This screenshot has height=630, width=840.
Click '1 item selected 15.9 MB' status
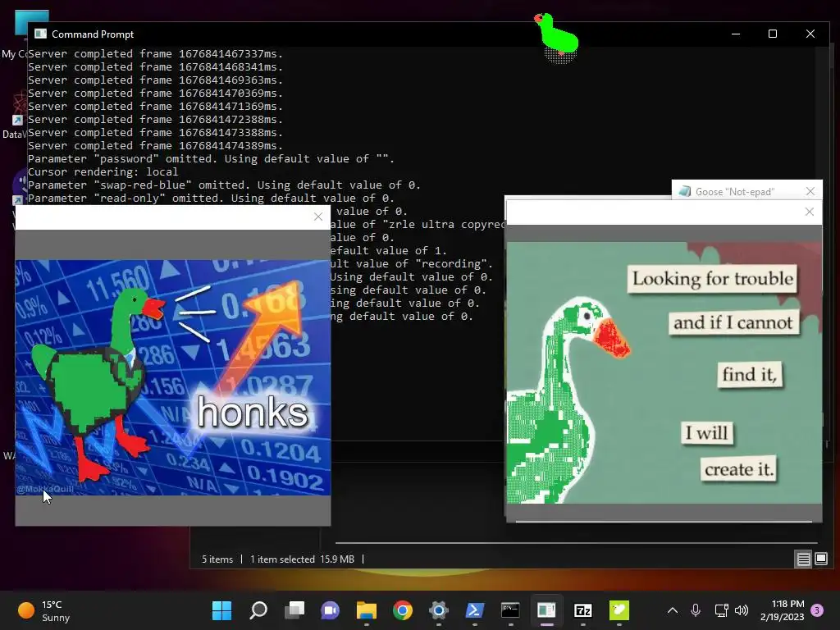click(x=302, y=559)
